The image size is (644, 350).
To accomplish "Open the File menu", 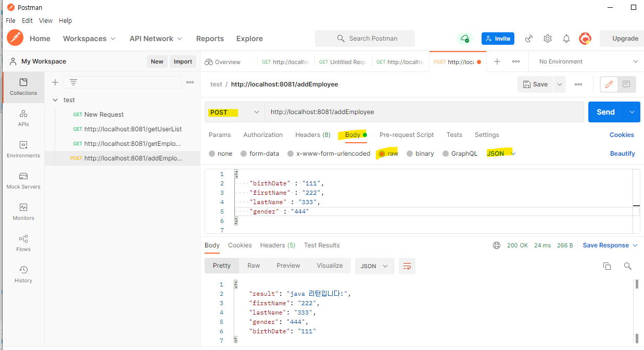I will tap(10, 21).
